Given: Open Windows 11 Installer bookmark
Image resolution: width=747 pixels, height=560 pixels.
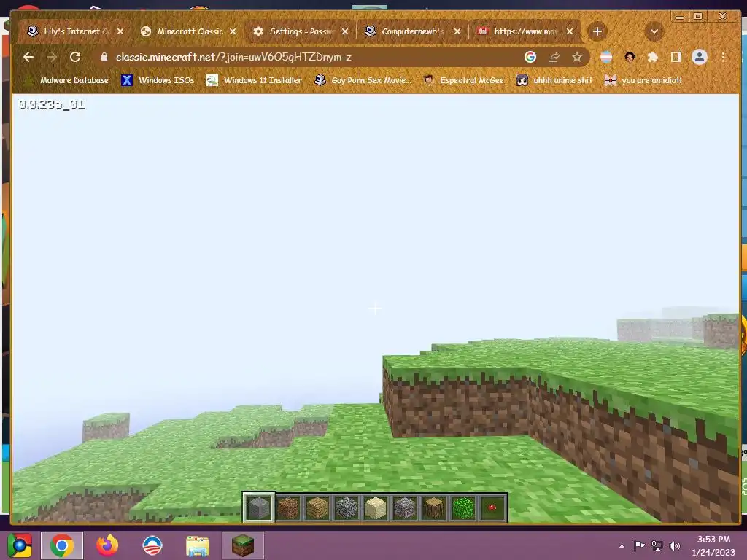Looking at the screenshot, I should coord(255,80).
